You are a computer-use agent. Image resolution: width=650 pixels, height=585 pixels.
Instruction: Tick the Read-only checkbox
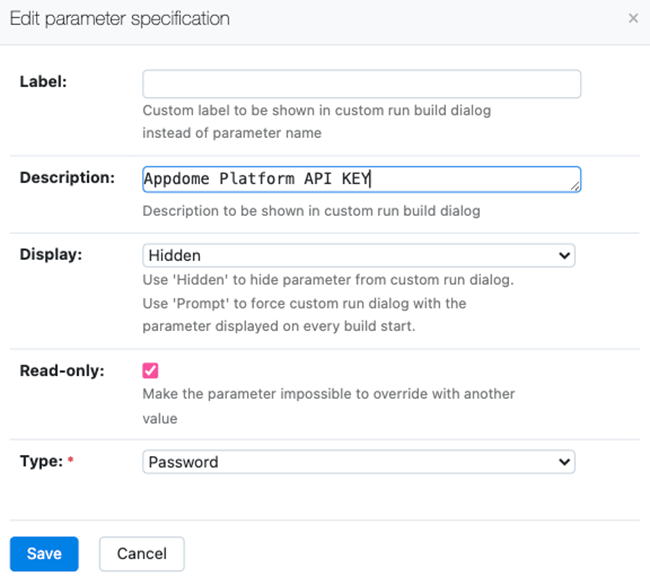tap(151, 371)
